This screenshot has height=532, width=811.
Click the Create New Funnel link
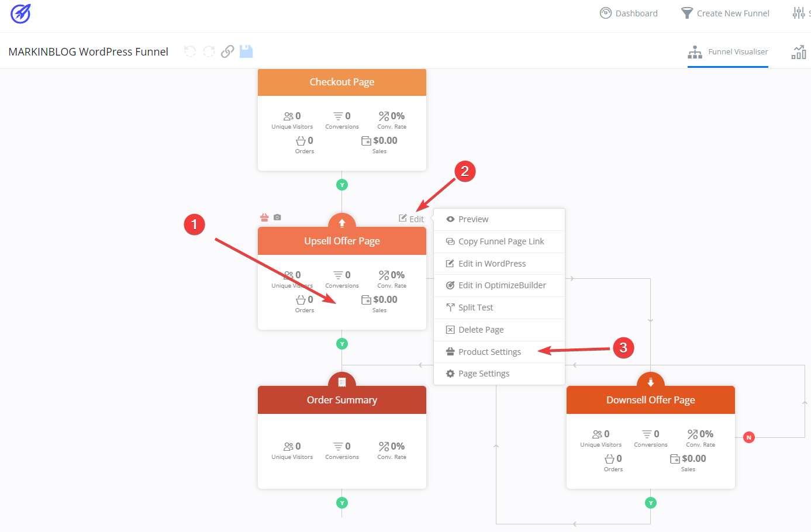point(726,13)
